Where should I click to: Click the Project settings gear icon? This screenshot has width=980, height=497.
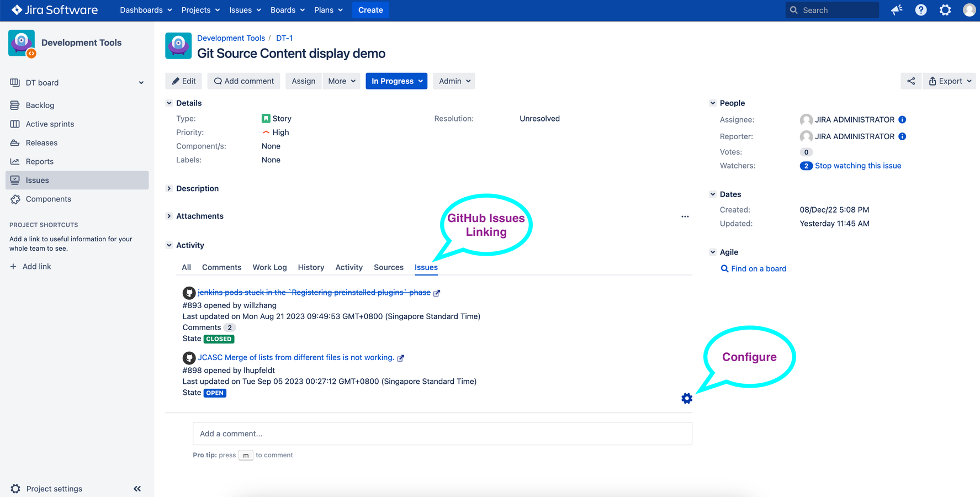[x=15, y=489]
